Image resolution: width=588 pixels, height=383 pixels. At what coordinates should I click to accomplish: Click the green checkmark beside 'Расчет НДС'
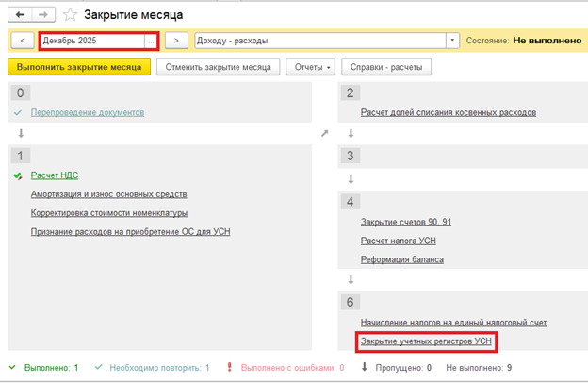pos(18,175)
